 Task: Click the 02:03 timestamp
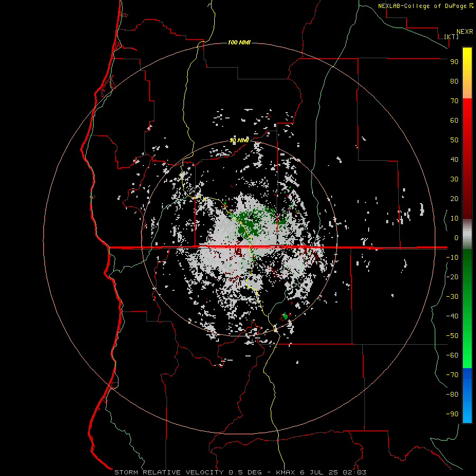click(354, 472)
